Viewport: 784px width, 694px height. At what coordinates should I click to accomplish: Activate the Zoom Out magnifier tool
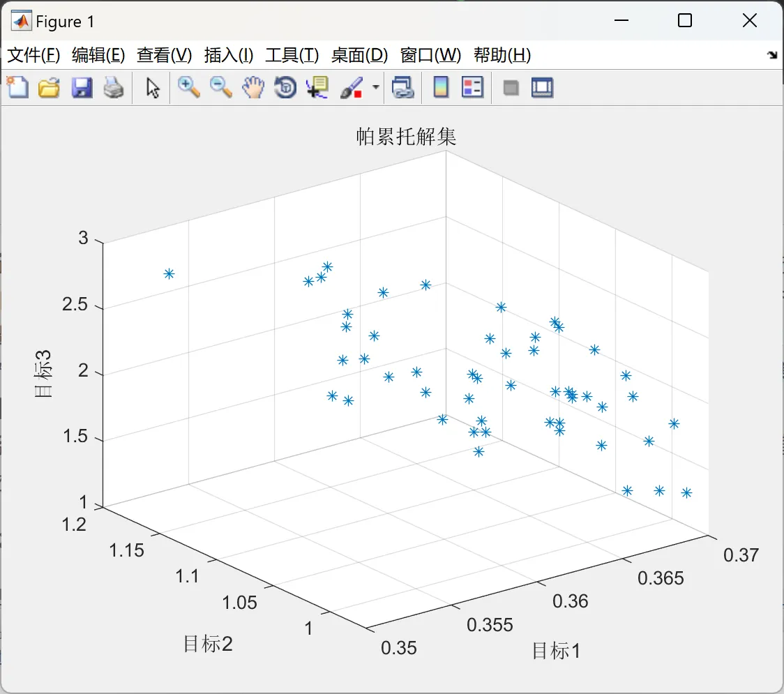click(221, 87)
